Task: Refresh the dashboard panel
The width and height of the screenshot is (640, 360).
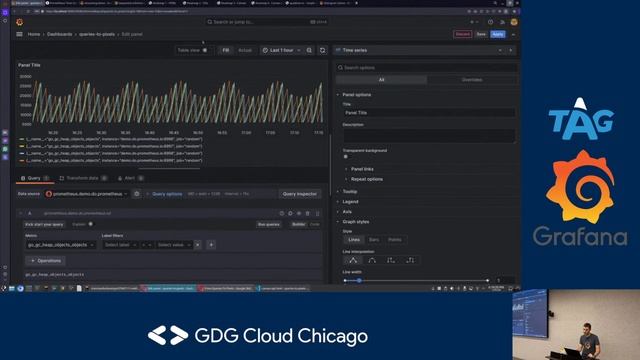Action: click(x=322, y=50)
